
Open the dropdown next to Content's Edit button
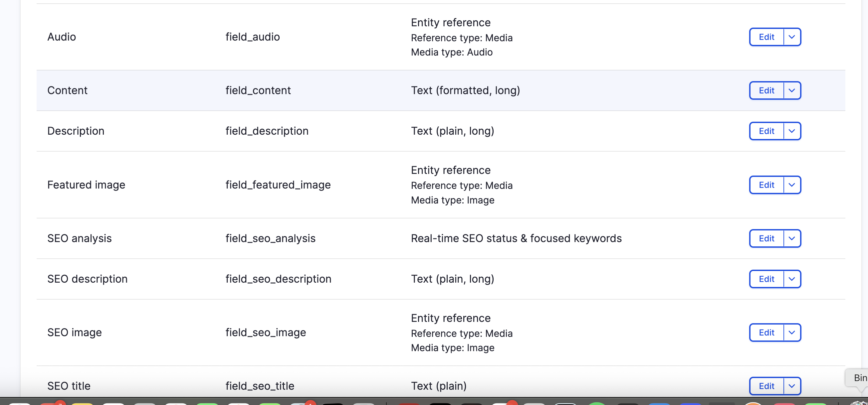[792, 90]
